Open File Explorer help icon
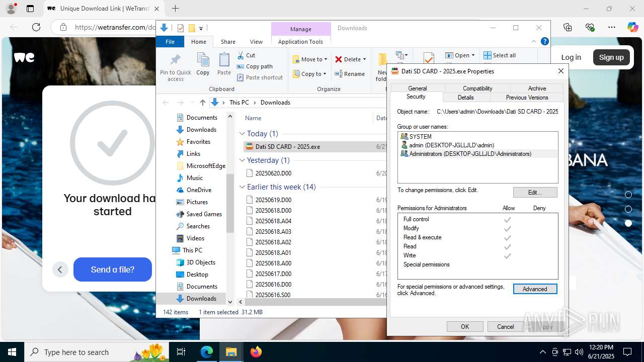The height and width of the screenshot is (362, 644). point(544,41)
